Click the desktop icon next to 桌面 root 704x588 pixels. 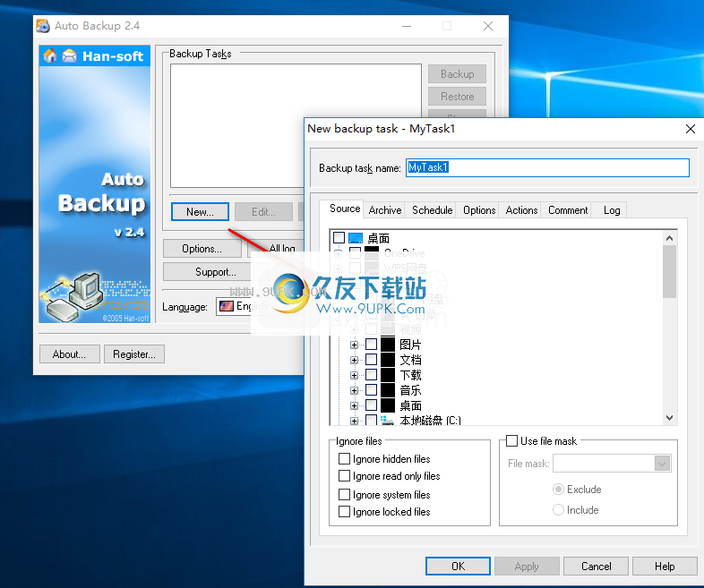(x=356, y=238)
